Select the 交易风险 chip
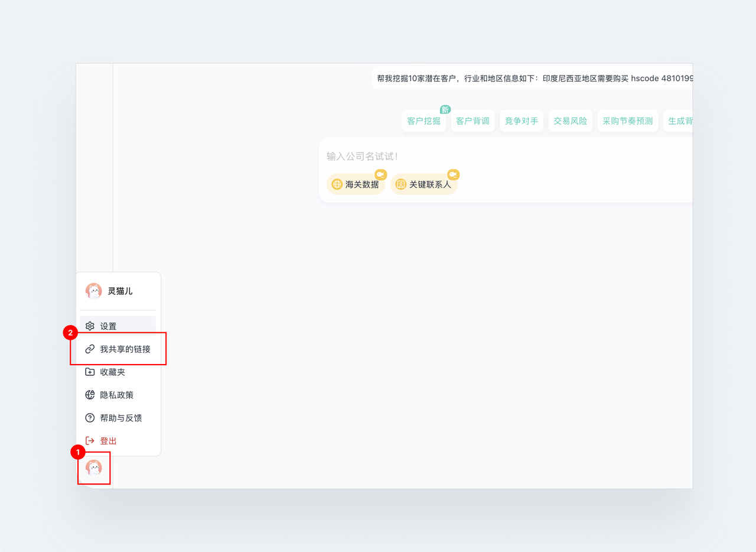756x552 pixels. (x=571, y=121)
